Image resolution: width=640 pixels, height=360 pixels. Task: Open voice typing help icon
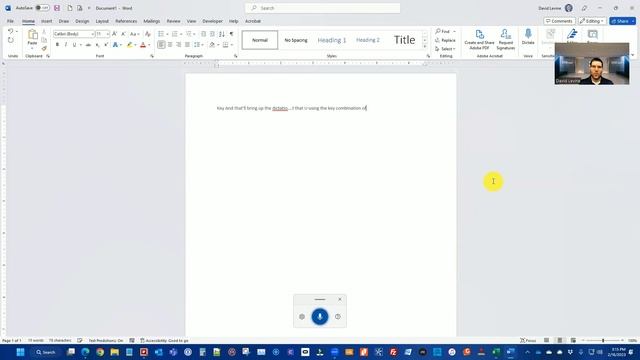coord(338,317)
